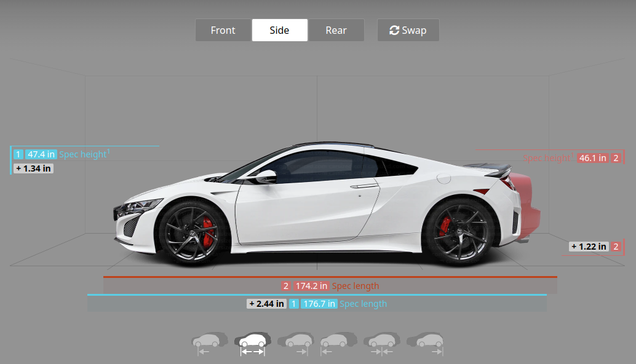
Task: Click the red Spec length label
Action: 356,286
